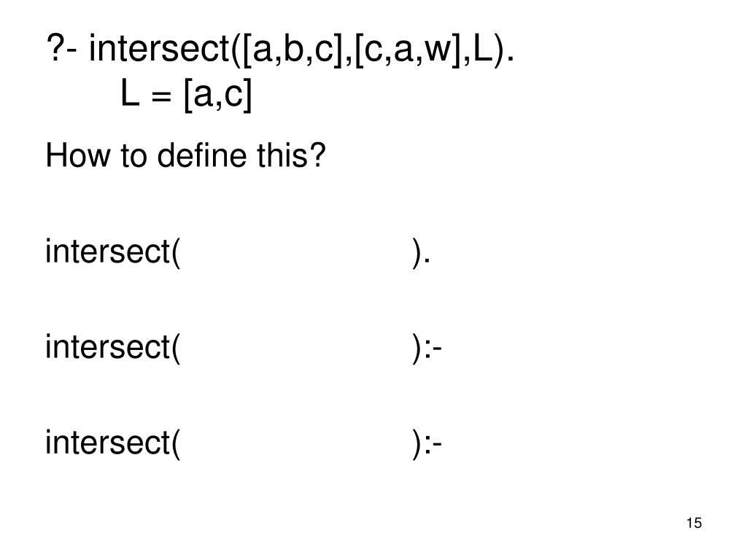
Task: Click the [c,a,w] list in the query
Action: [409, 50]
